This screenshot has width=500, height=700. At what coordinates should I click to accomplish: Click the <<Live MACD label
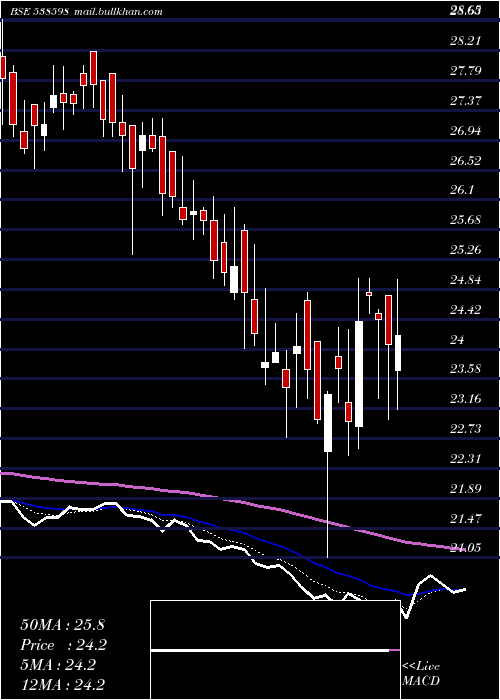click(421, 673)
